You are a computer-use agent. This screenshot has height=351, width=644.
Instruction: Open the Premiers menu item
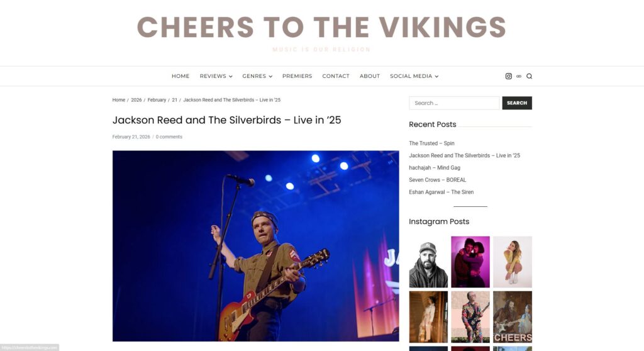[x=297, y=76]
